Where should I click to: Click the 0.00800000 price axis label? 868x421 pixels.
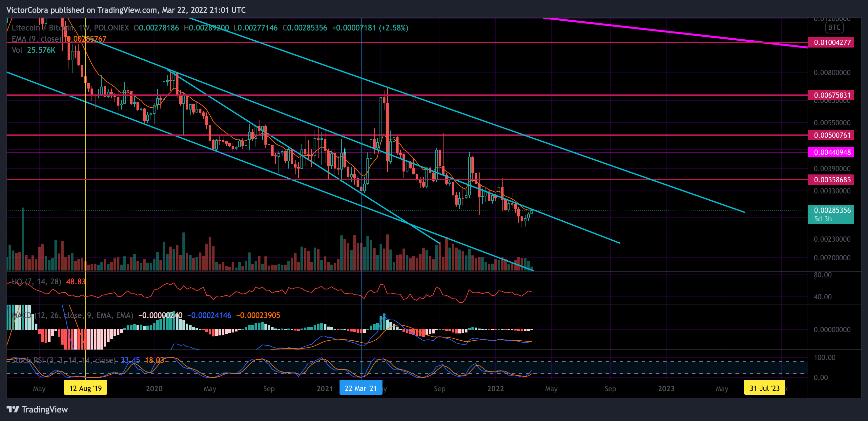(832, 73)
